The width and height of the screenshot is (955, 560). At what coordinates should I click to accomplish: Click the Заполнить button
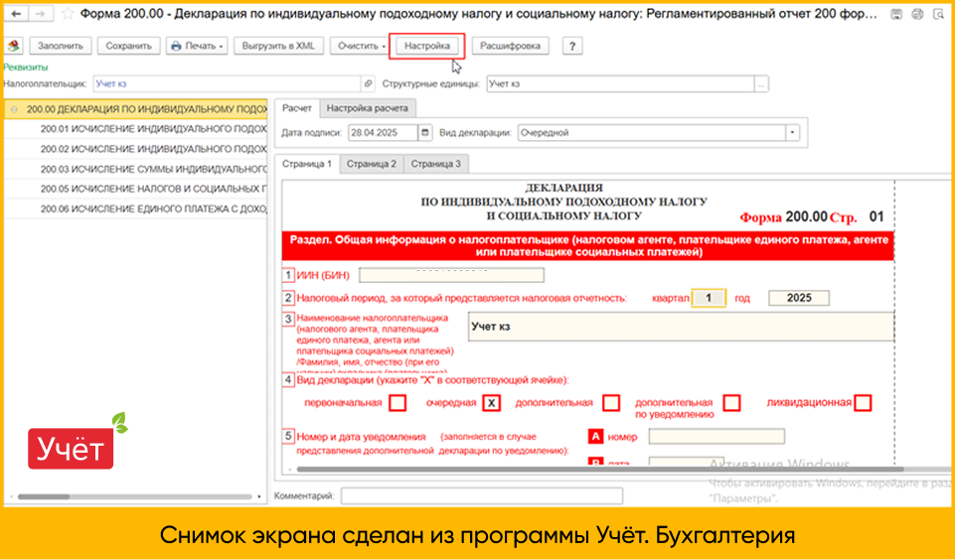click(61, 46)
